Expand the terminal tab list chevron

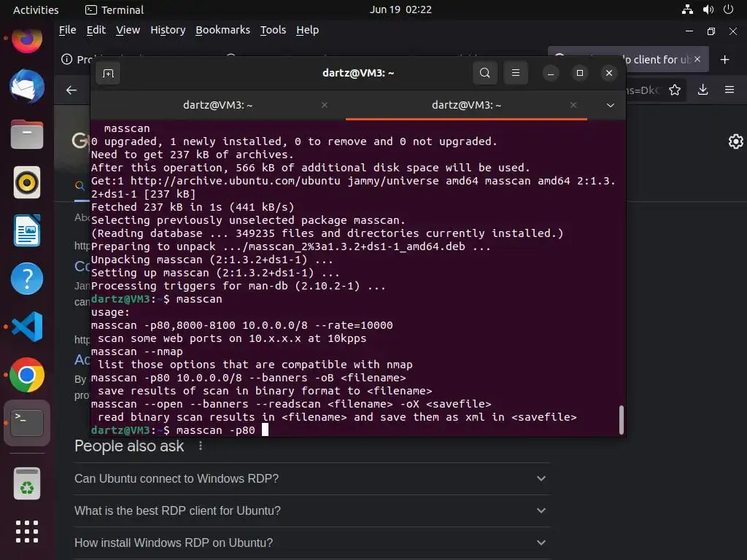(x=611, y=105)
